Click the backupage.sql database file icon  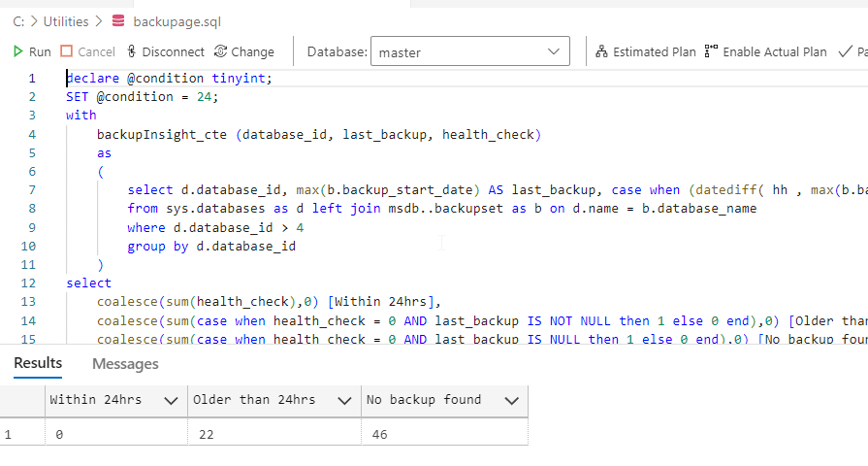[x=118, y=21]
